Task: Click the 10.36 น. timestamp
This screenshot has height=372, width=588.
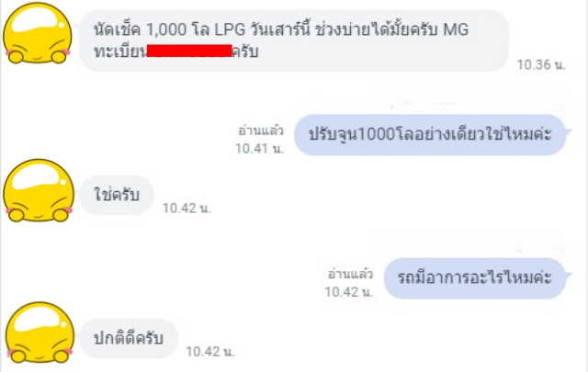Action: [x=541, y=64]
